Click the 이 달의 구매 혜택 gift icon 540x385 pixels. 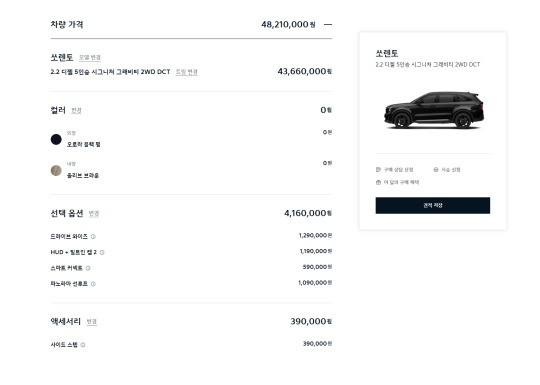tap(378, 182)
